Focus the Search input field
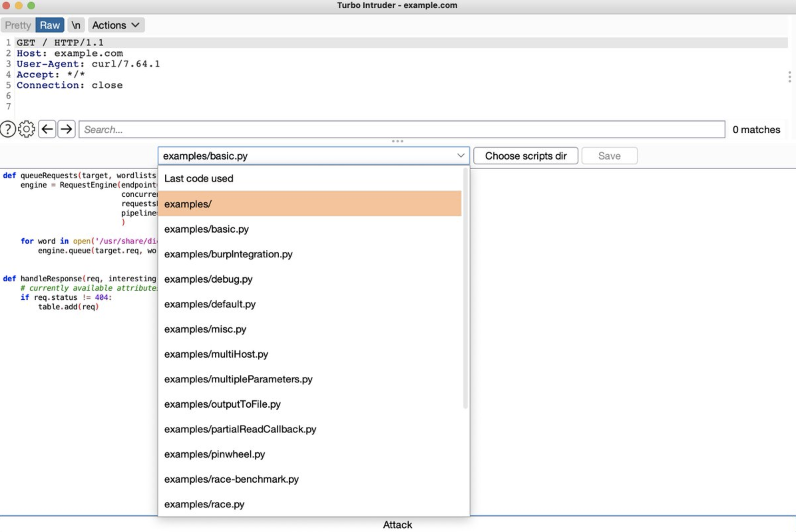796x532 pixels. click(401, 130)
